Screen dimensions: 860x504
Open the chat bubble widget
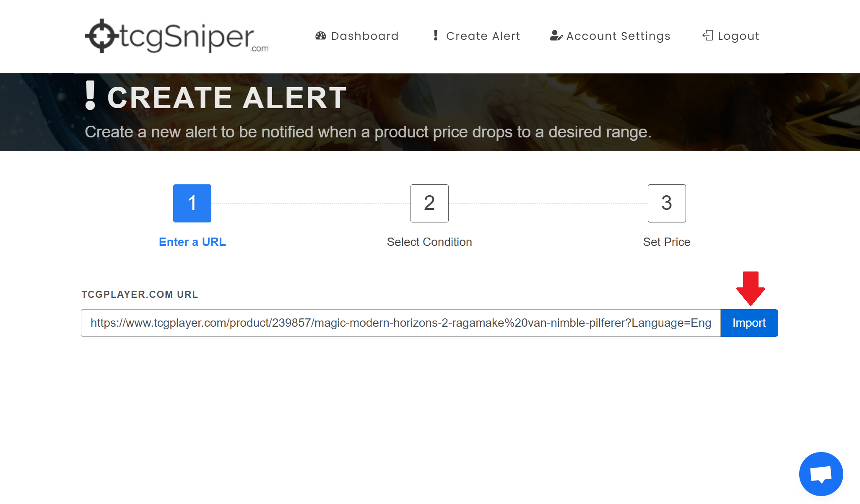tap(821, 474)
